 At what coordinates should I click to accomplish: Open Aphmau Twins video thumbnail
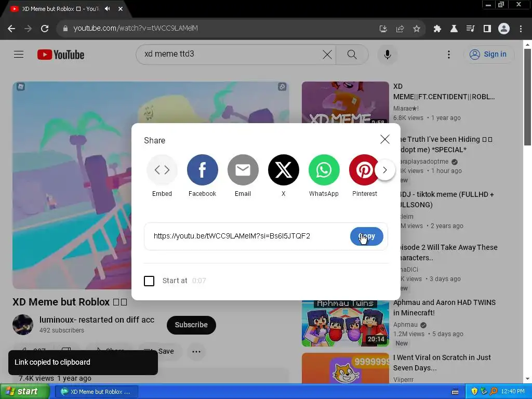coord(345,323)
